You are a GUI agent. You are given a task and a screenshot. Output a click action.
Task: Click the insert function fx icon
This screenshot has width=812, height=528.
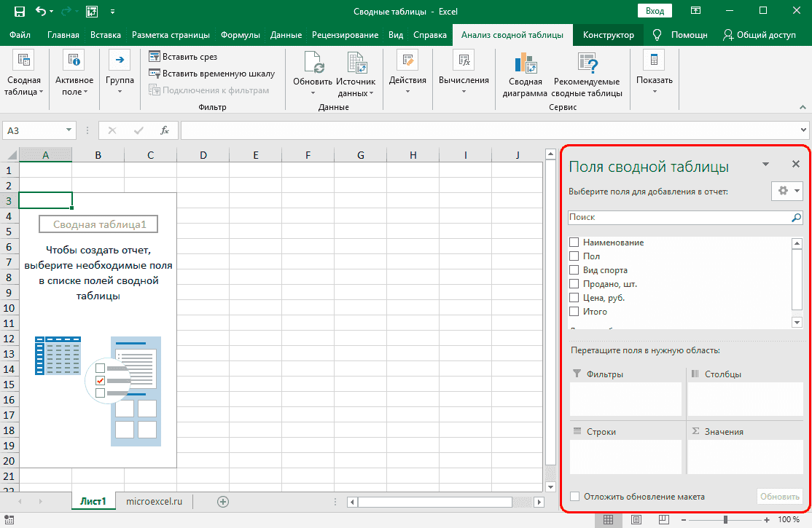165,130
